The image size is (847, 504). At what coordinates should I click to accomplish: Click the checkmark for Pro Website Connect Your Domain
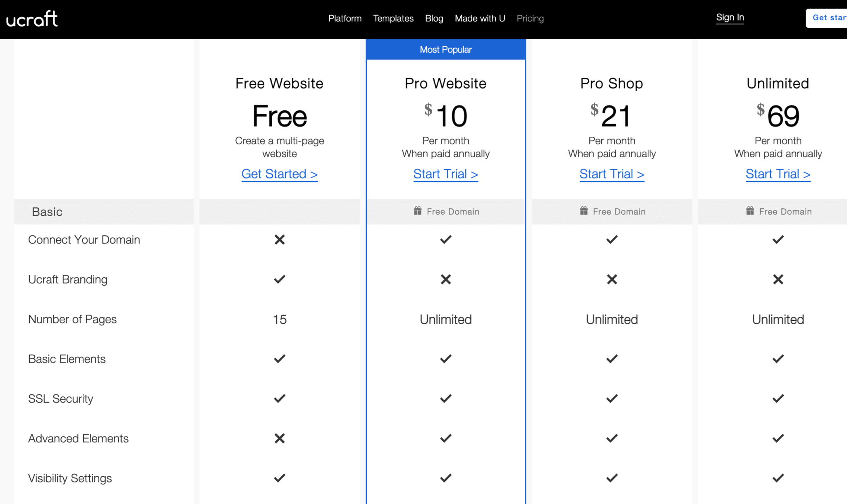445,239
